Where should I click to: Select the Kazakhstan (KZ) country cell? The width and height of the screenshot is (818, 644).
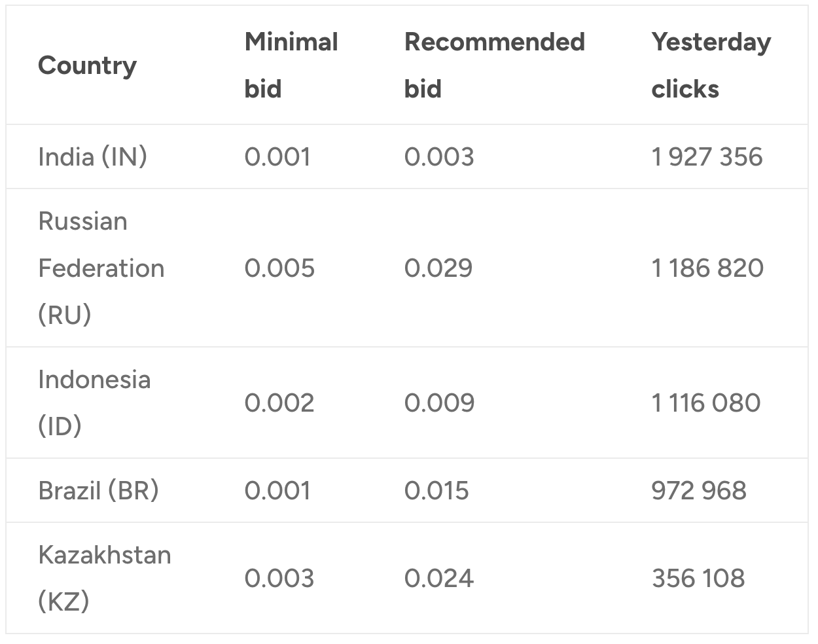[x=104, y=578]
